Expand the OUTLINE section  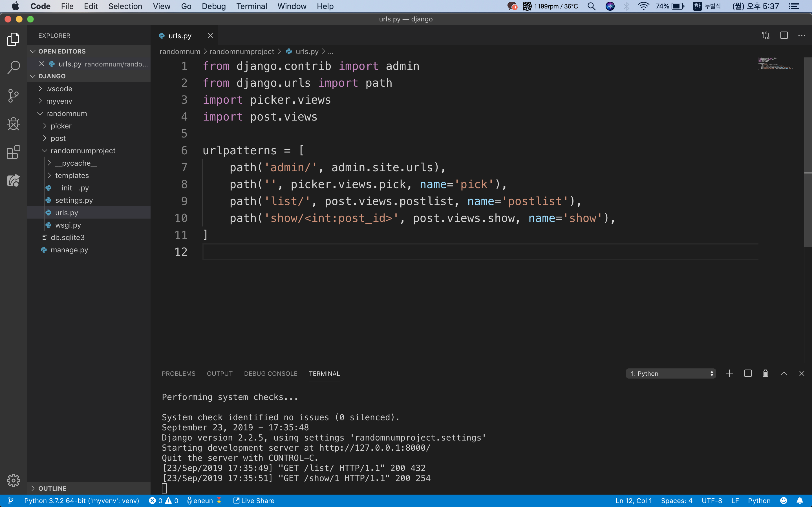(52, 489)
